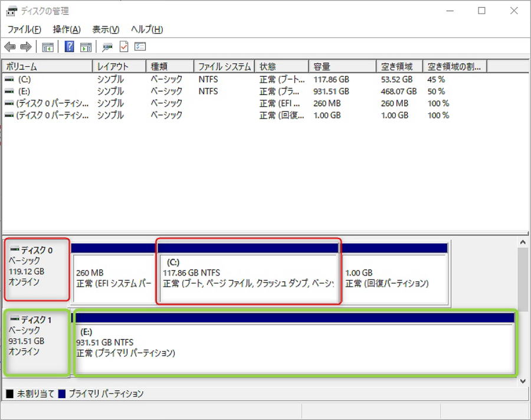Click the ディスク 1 disk icon
The image size is (531, 420).
coord(15,319)
